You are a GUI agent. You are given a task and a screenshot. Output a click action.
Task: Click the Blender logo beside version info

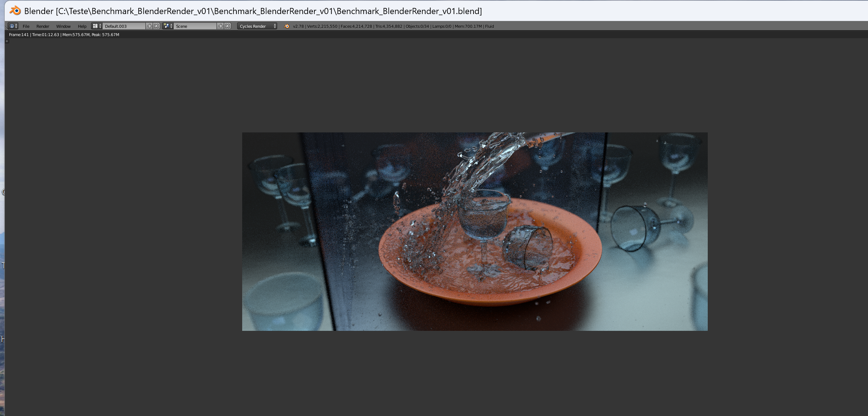point(287,26)
